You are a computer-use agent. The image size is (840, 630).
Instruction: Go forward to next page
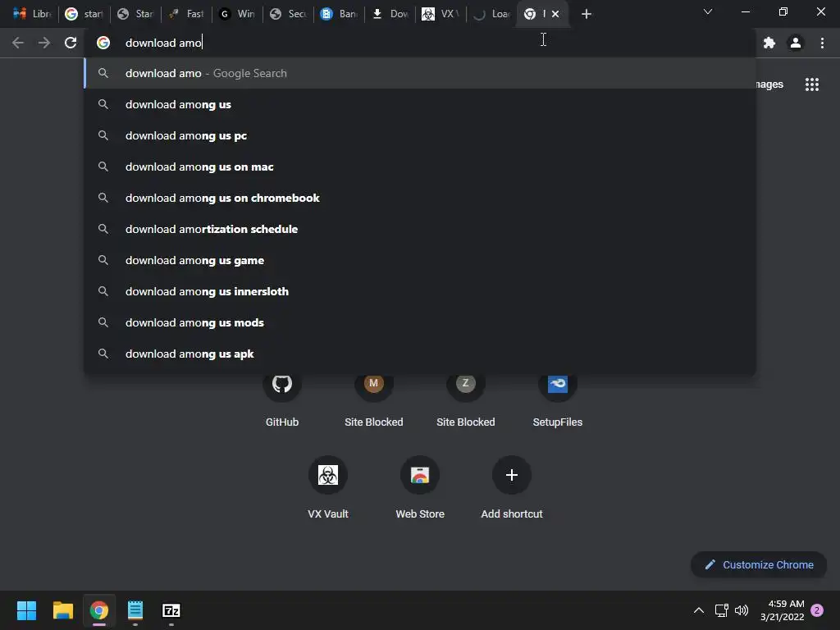[x=44, y=43]
